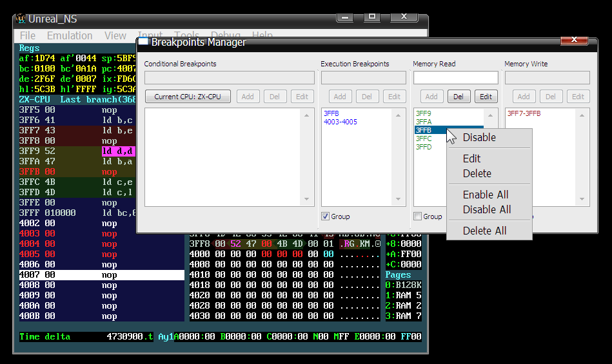Click Del under Memory Read
The height and width of the screenshot is (364, 612).
click(x=459, y=97)
